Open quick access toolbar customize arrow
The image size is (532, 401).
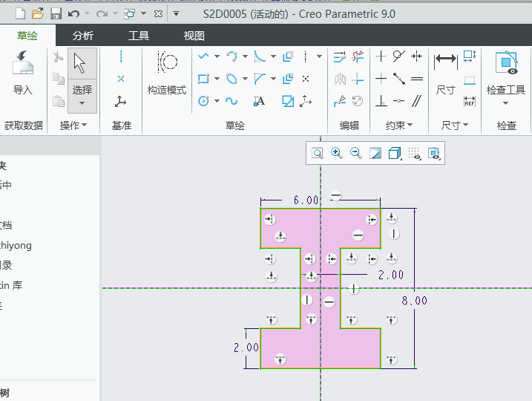(176, 14)
